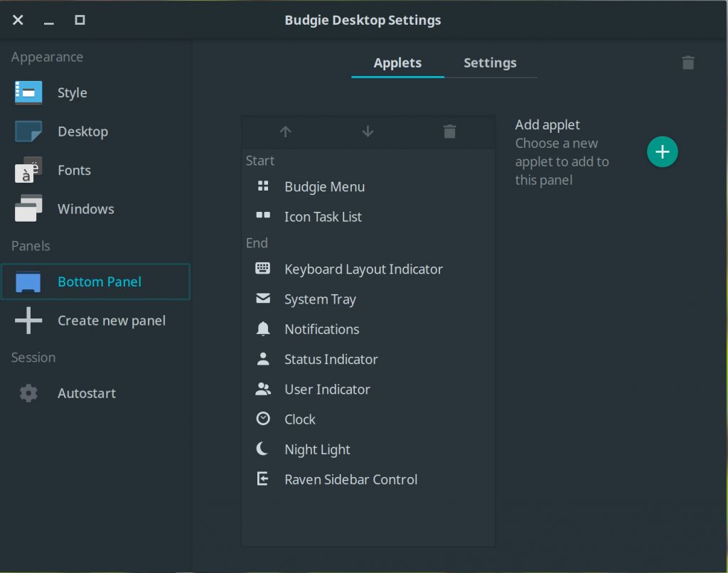Click the Style sidebar icon
728x573 pixels.
pyautogui.click(x=28, y=92)
